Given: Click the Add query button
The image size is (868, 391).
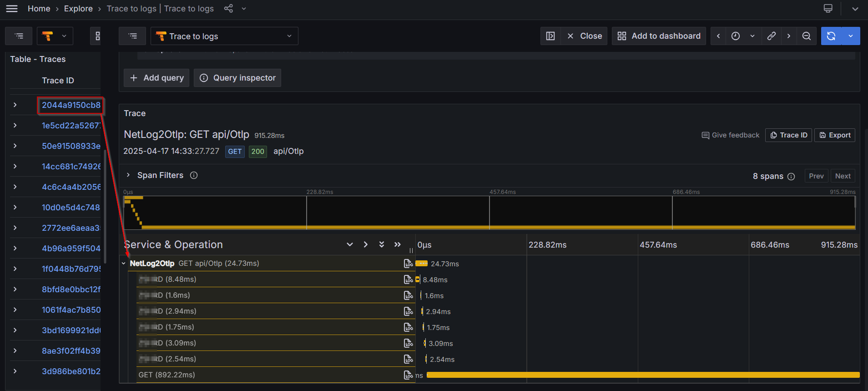Looking at the screenshot, I should pos(156,78).
